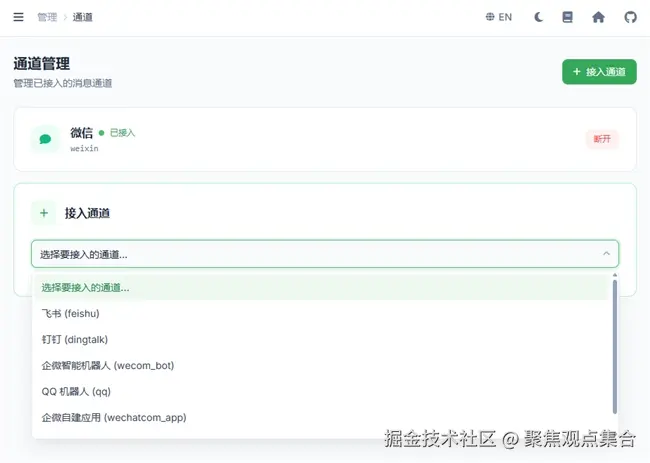The height and width of the screenshot is (463, 650).
Task: Collapse the channel selection dropdown
Action: click(325, 254)
